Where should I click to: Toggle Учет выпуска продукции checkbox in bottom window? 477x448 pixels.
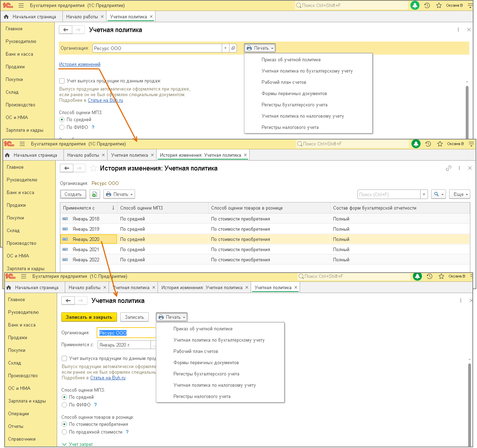pos(65,359)
